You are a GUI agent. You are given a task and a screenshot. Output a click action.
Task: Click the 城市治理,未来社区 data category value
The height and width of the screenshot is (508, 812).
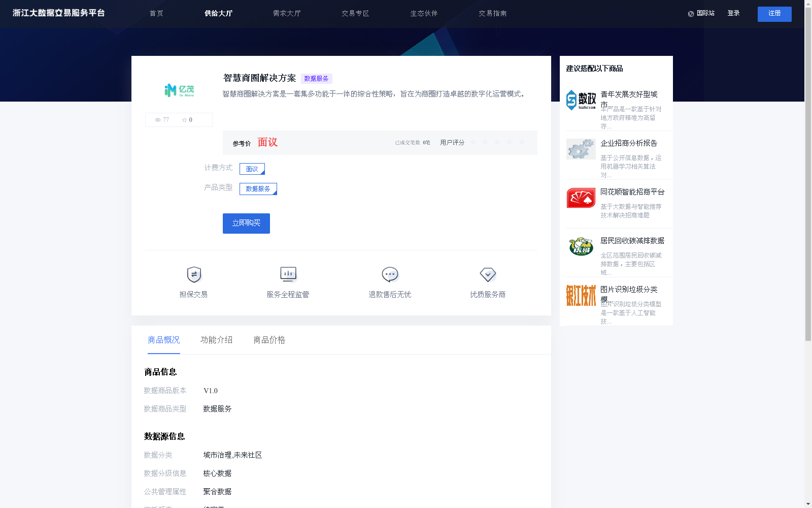coord(232,455)
